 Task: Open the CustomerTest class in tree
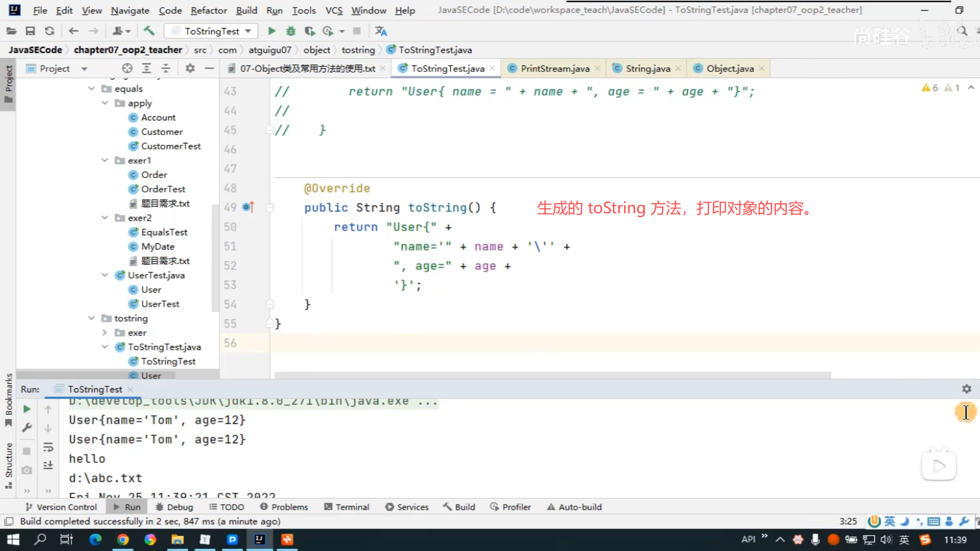click(x=170, y=146)
